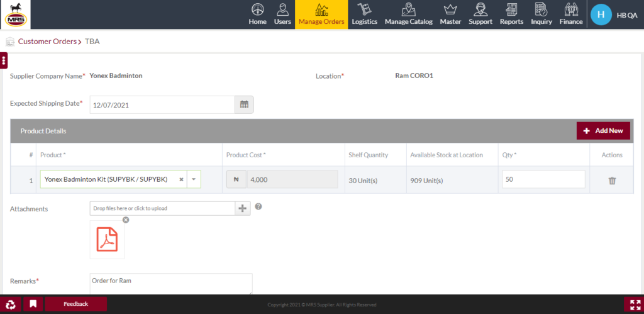Screen dimensions: 644x314
Task: Open the Support section
Action: tap(480, 14)
